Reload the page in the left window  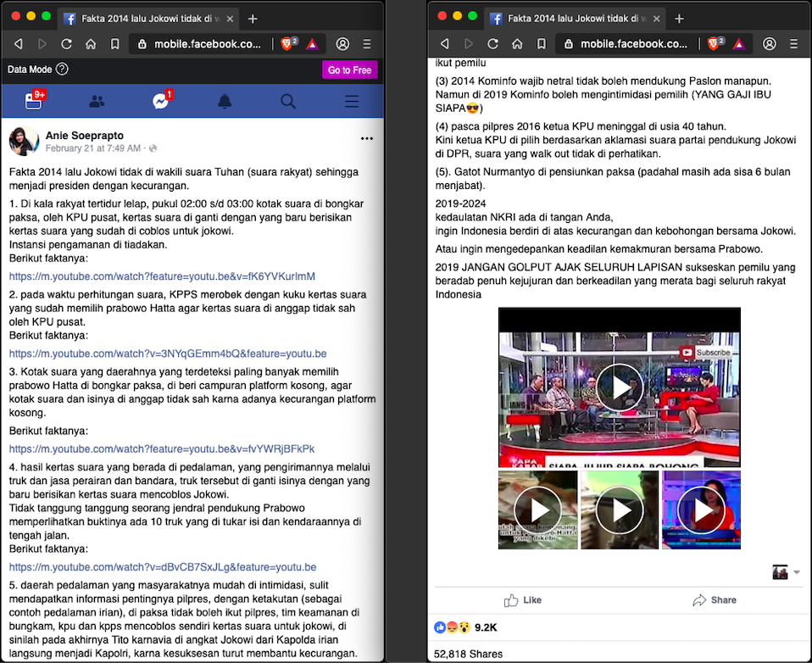tap(66, 44)
